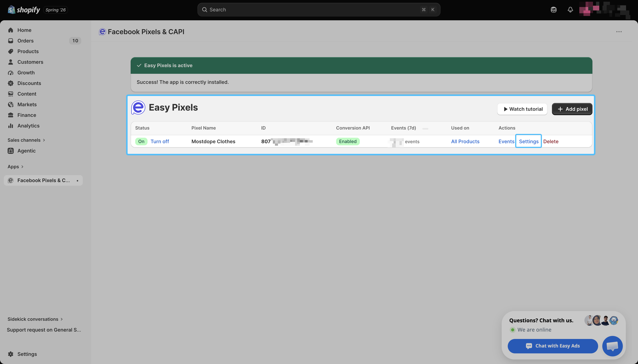The height and width of the screenshot is (364, 638).
Task: Open the Agentic sales channel icon
Action: [x=10, y=151]
